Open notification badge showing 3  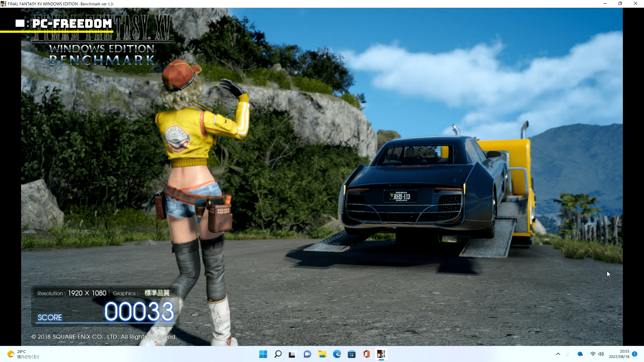click(x=635, y=354)
